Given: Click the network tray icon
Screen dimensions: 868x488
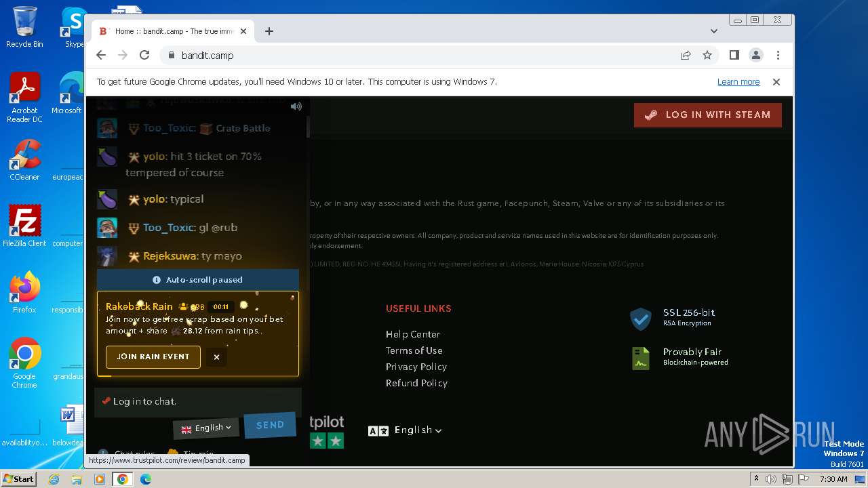Looking at the screenshot, I should click(788, 479).
